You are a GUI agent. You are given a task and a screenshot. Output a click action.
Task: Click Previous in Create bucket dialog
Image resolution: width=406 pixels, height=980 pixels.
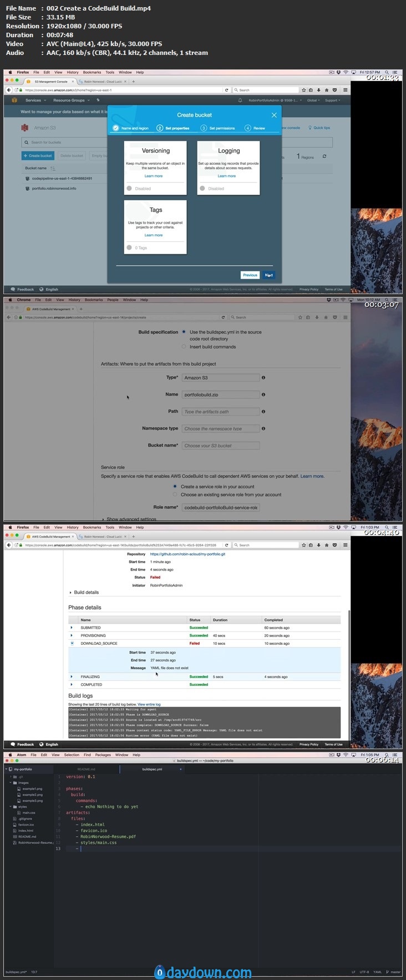[250, 275]
